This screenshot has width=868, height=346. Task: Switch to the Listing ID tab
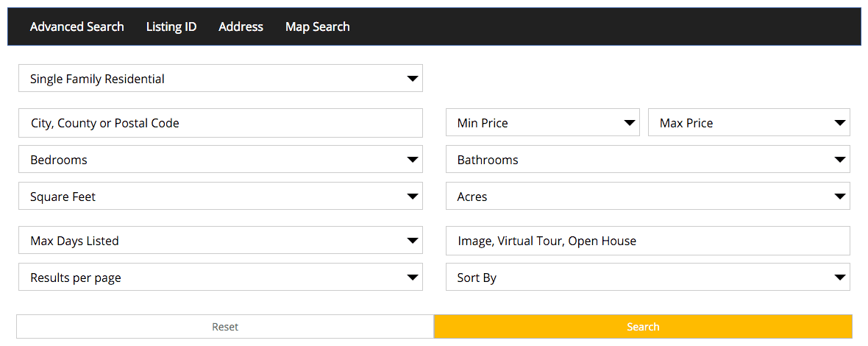pos(171,27)
